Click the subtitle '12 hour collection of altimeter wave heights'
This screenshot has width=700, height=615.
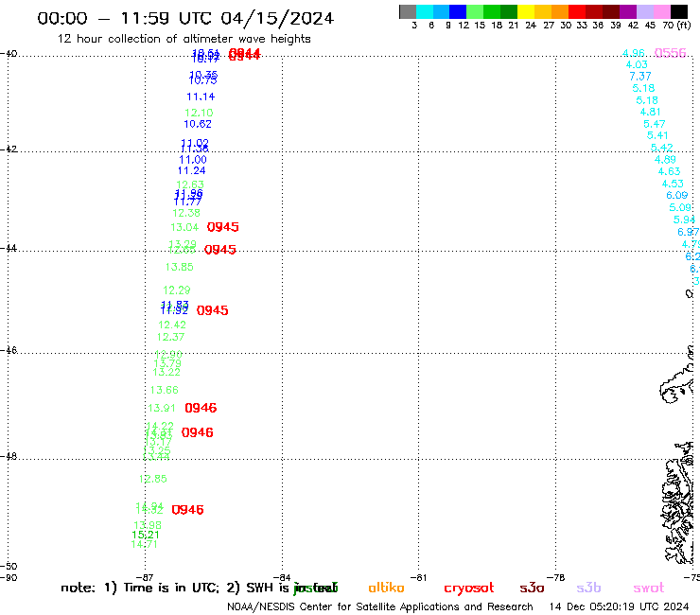pos(184,39)
